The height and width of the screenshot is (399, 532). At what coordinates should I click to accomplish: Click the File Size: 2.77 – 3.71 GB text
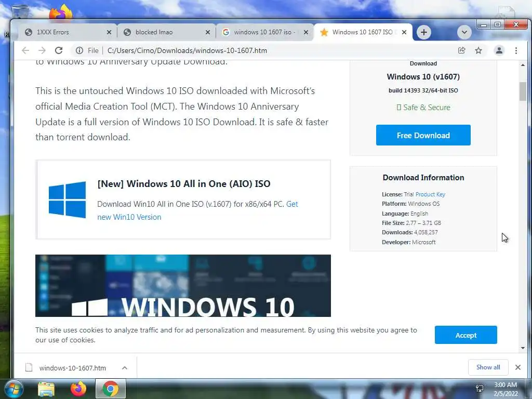[411, 223]
